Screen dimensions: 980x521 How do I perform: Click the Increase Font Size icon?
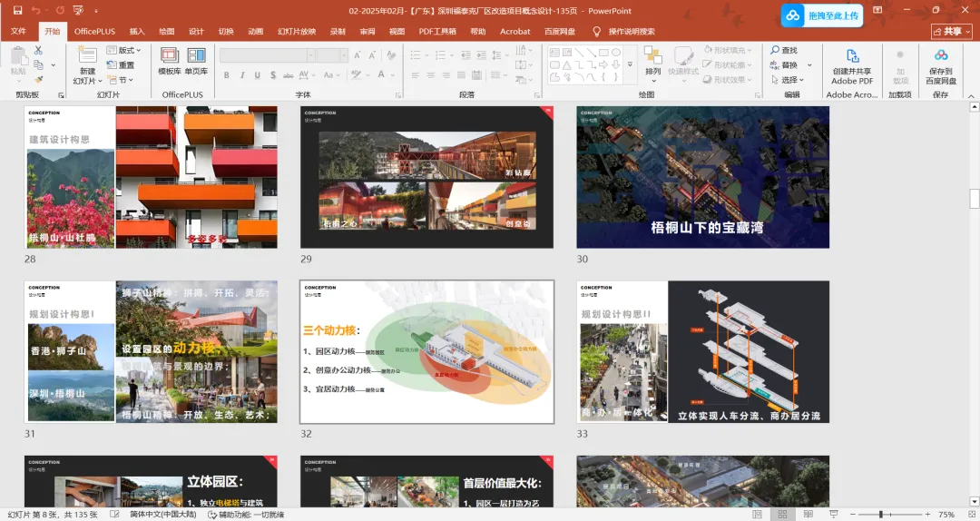click(358, 55)
